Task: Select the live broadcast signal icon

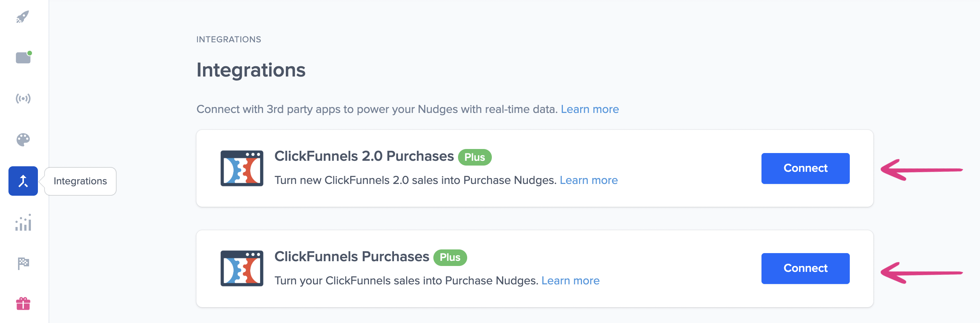Action: [23, 99]
